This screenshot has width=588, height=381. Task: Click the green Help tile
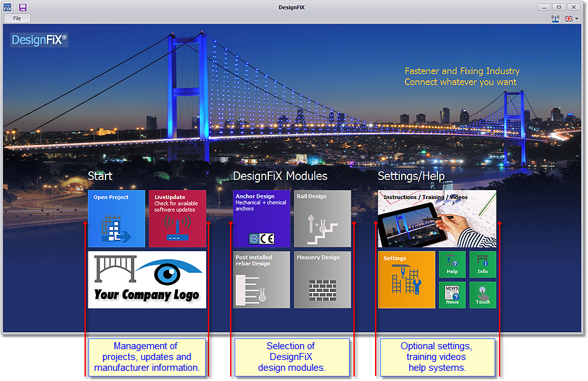tap(452, 264)
